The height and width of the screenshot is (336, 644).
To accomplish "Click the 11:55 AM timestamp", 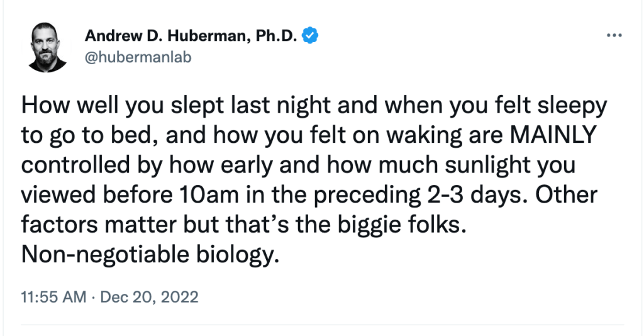I will point(53,296).
